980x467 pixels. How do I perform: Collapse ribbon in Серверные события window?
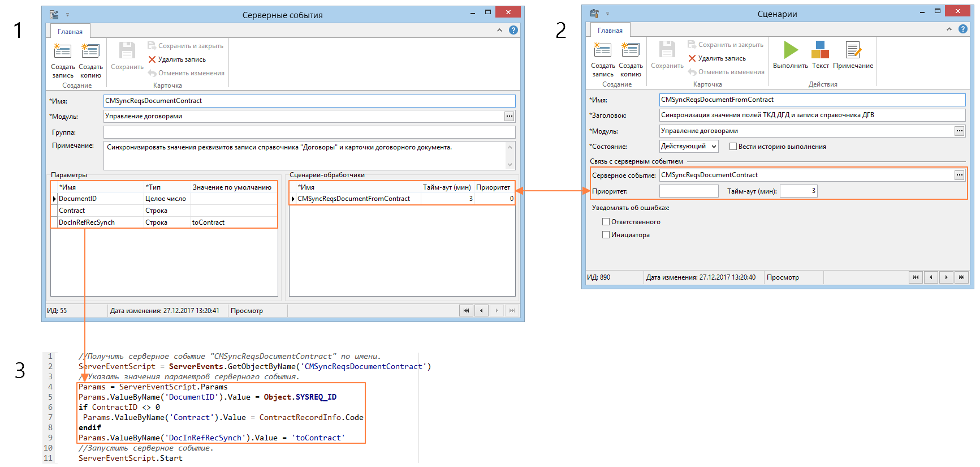499,30
